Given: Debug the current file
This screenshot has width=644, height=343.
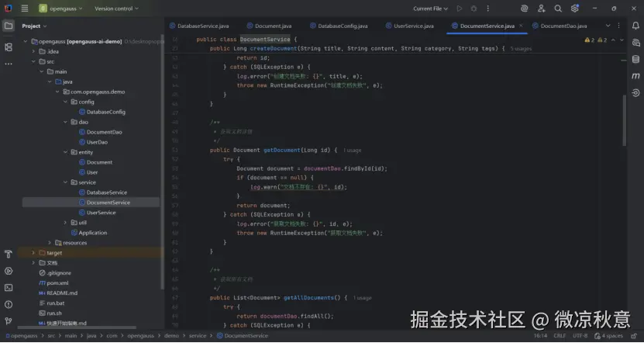Looking at the screenshot, I should click(474, 9).
